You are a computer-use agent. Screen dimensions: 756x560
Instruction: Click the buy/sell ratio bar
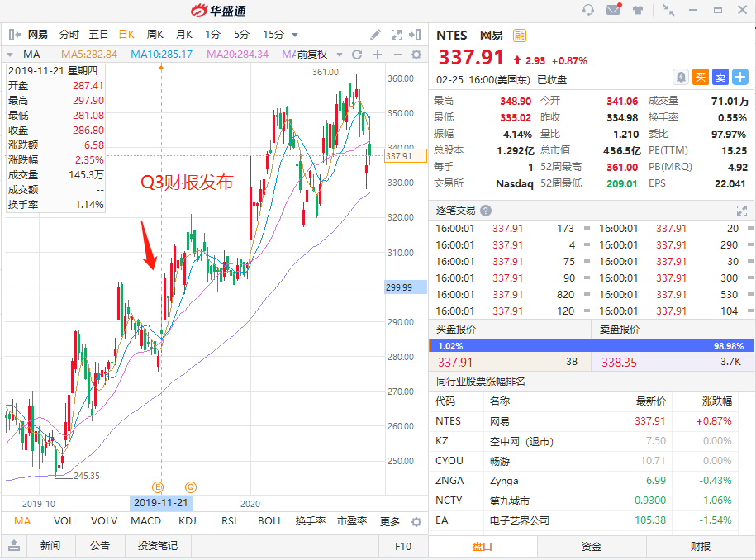tap(592, 346)
